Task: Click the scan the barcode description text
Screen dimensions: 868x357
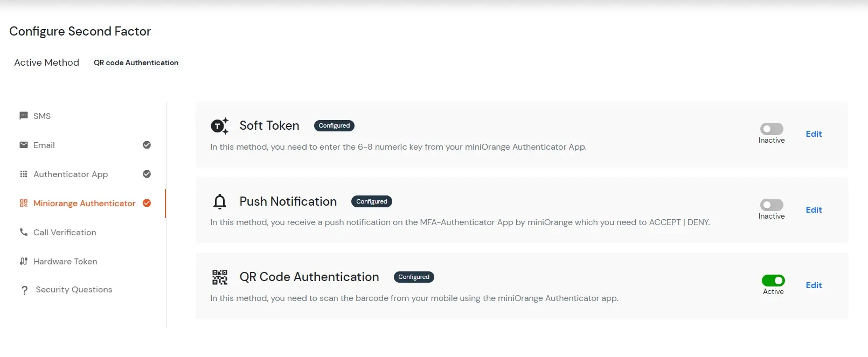Action: 414,298
